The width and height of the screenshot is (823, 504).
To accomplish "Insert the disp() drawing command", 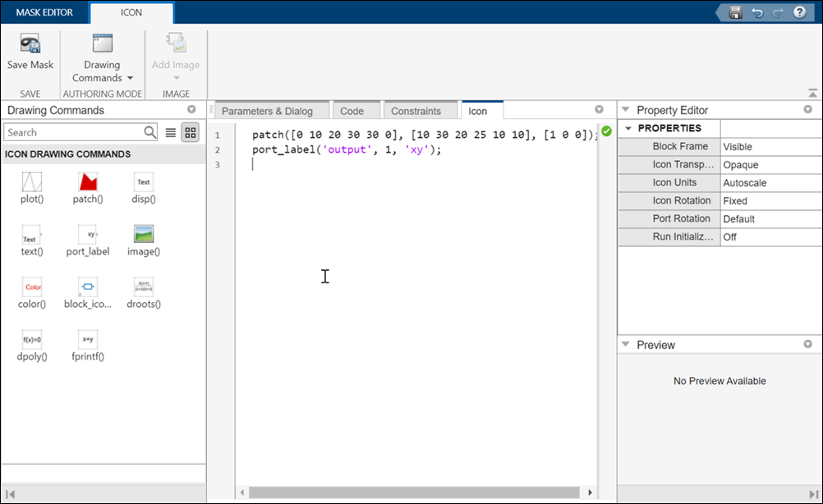I will pos(143,188).
